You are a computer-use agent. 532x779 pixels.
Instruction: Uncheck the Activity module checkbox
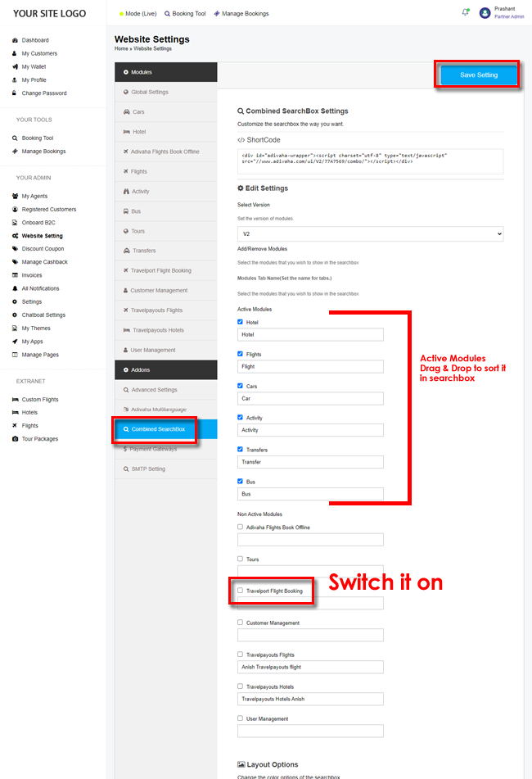coord(240,417)
